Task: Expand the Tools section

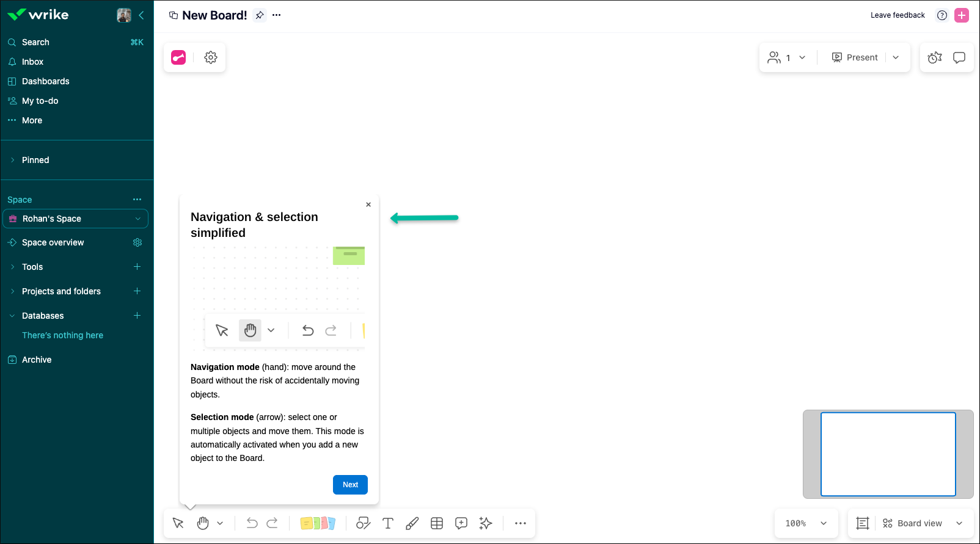Action: [x=13, y=267]
